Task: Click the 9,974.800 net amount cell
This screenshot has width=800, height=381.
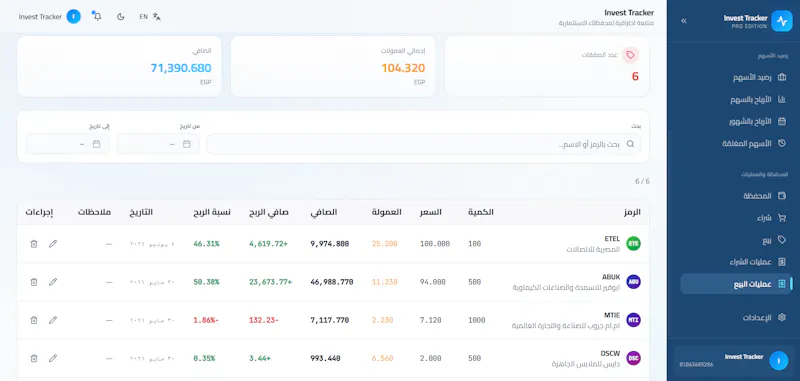Action: (330, 244)
